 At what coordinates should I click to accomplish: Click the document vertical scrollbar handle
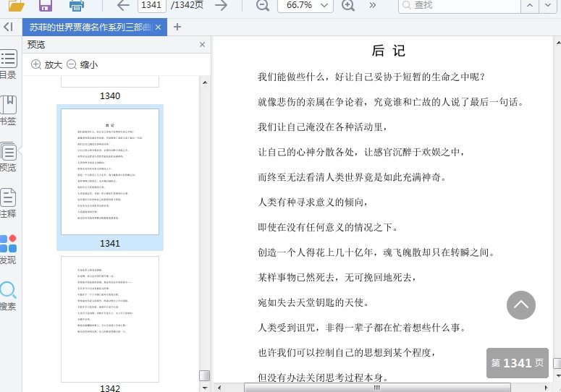tap(557, 363)
